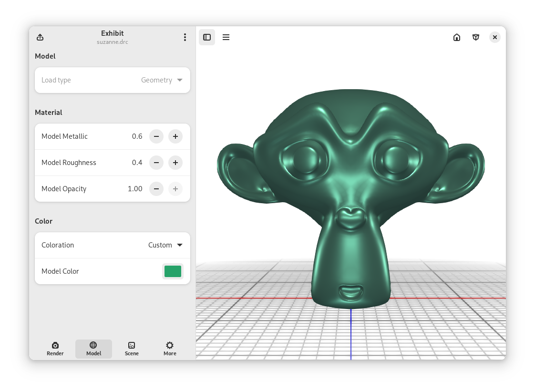Switch to the Render tab
535x392 pixels.
tap(55, 349)
